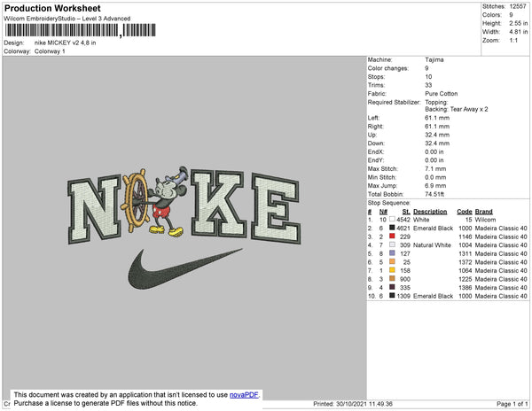
Task: Select the Emerald Black swatch in row 2
Action: pyautogui.click(x=392, y=228)
